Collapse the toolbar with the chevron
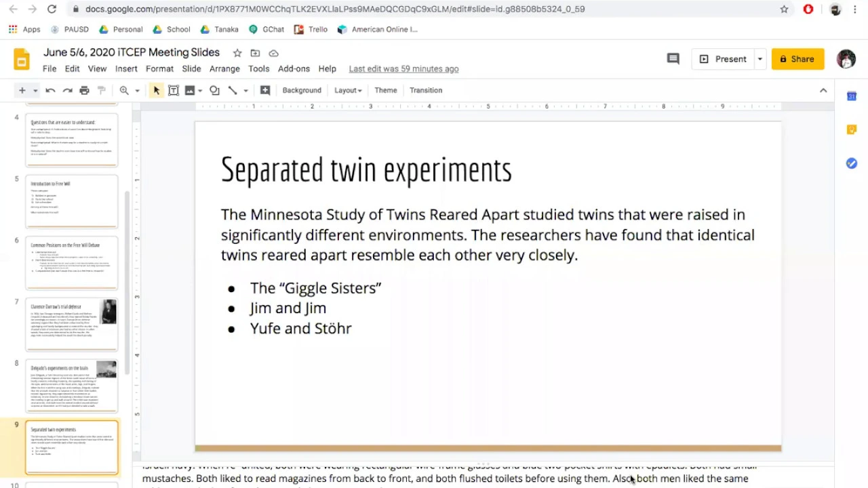868x488 pixels. click(823, 90)
